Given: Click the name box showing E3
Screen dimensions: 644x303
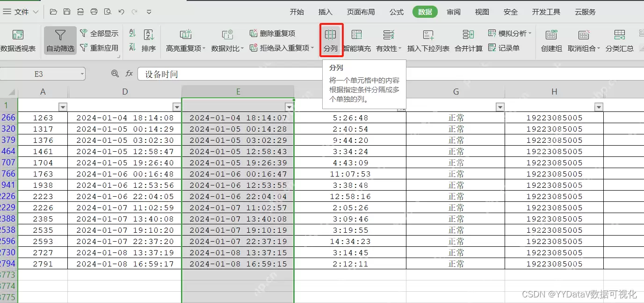Looking at the screenshot, I should click(x=38, y=74).
